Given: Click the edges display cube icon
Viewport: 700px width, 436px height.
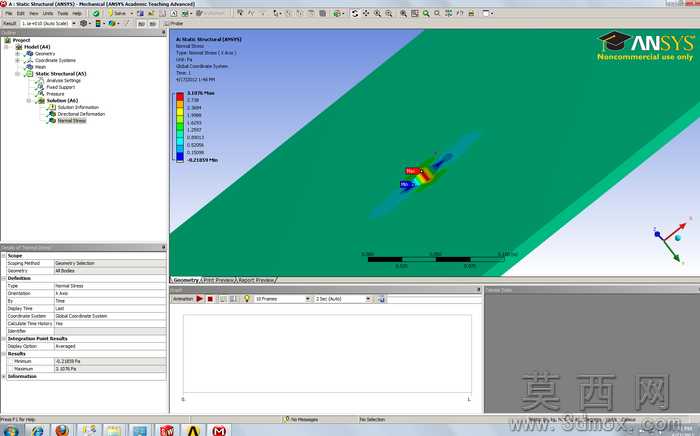Looking at the screenshot, I should click(x=111, y=23).
